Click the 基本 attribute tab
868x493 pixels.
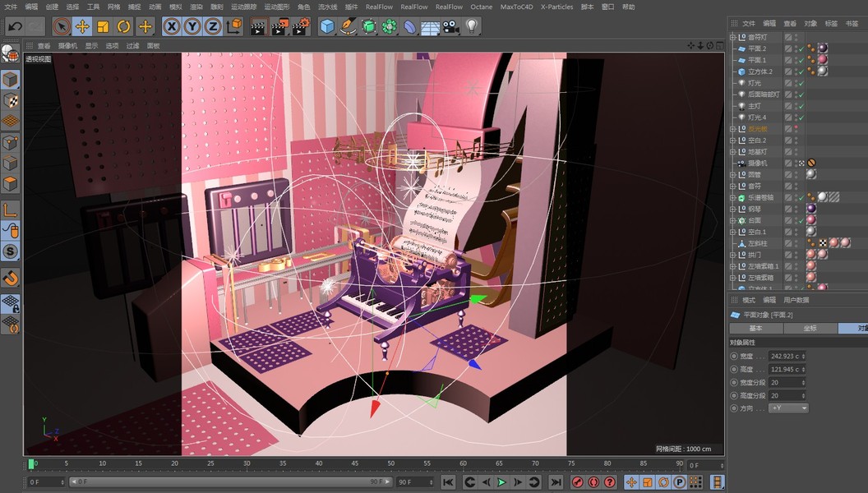(755, 328)
